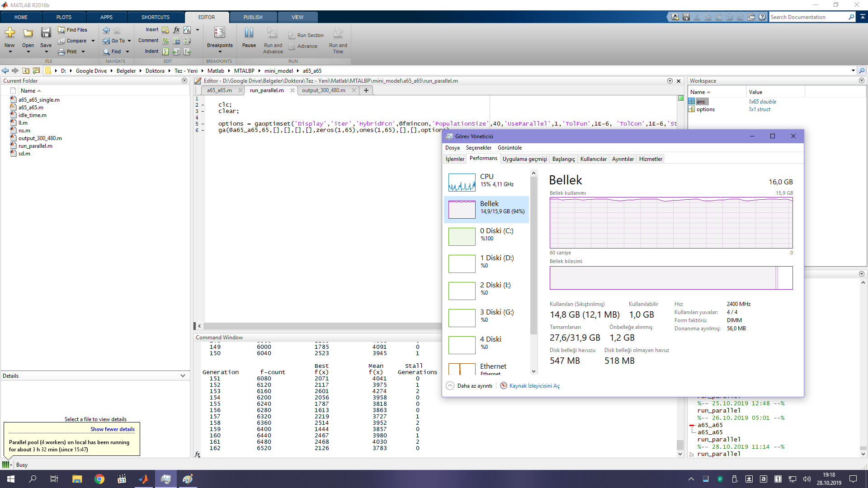The height and width of the screenshot is (488, 868).
Task: Click the Switch Windows icon in quick access toolbar
Action: [x=751, y=17]
